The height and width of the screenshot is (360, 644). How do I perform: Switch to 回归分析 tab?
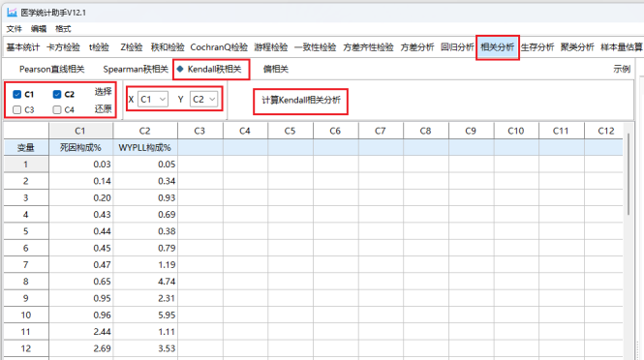457,47
